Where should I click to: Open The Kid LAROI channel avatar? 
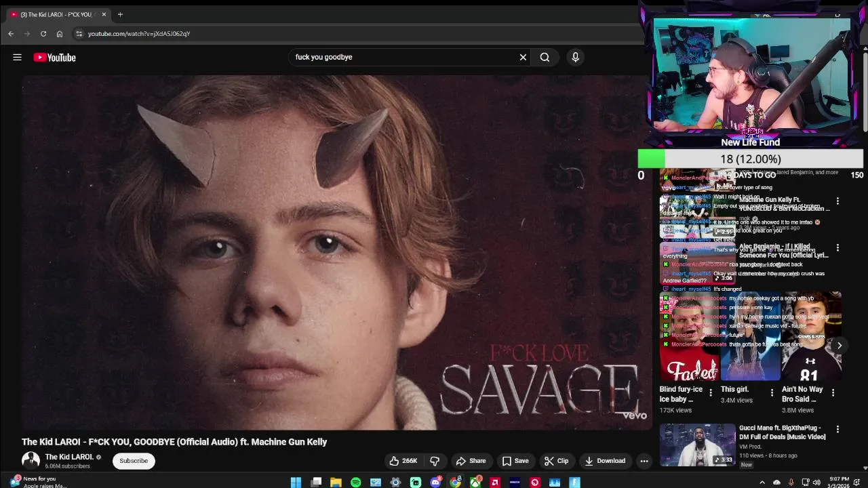click(x=31, y=461)
